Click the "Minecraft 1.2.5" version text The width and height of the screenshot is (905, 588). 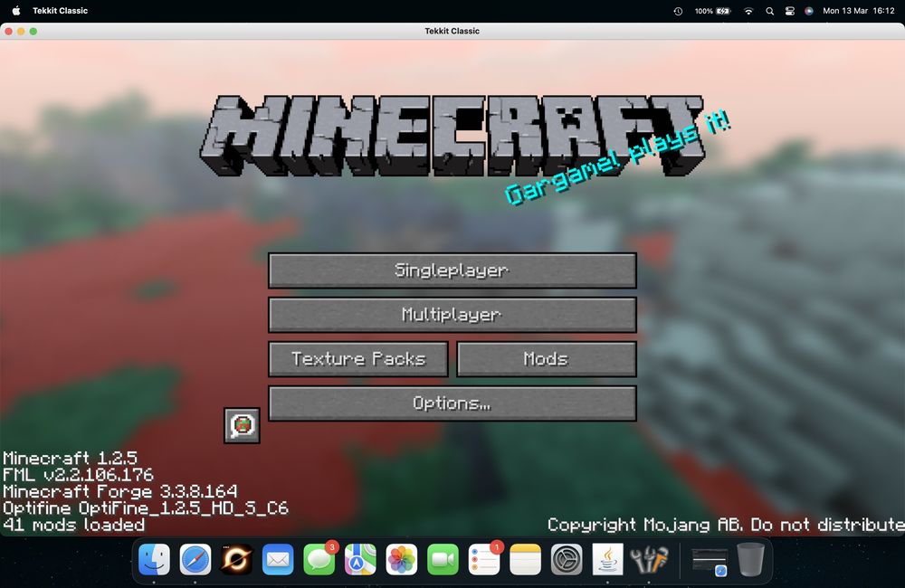tap(70, 458)
